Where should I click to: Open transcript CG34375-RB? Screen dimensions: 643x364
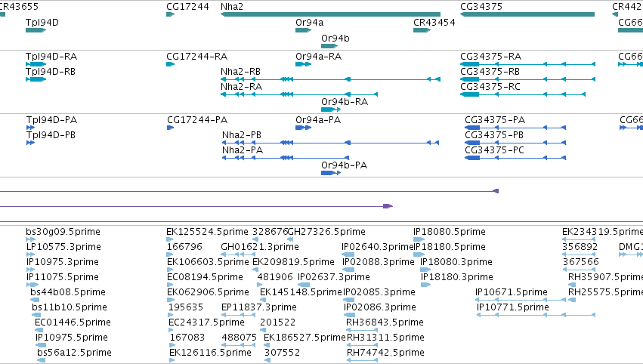pyautogui.click(x=490, y=72)
